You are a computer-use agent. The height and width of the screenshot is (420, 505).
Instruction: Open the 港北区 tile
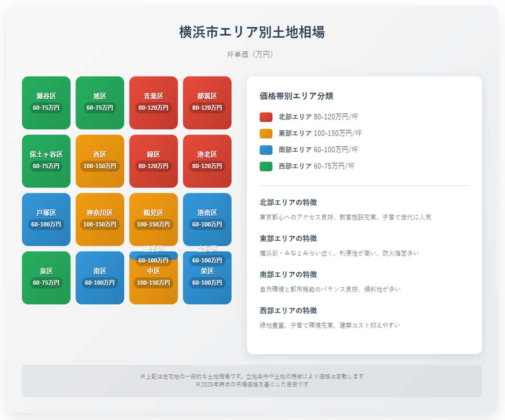click(x=207, y=161)
